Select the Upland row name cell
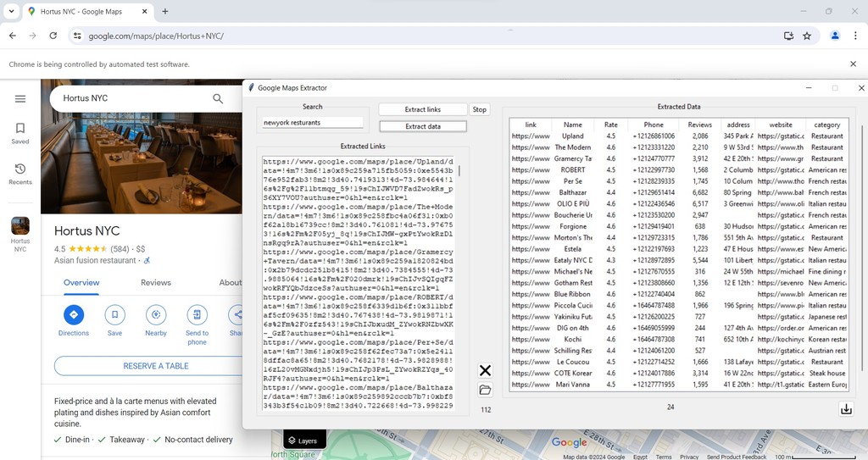868x460 pixels. click(x=573, y=136)
